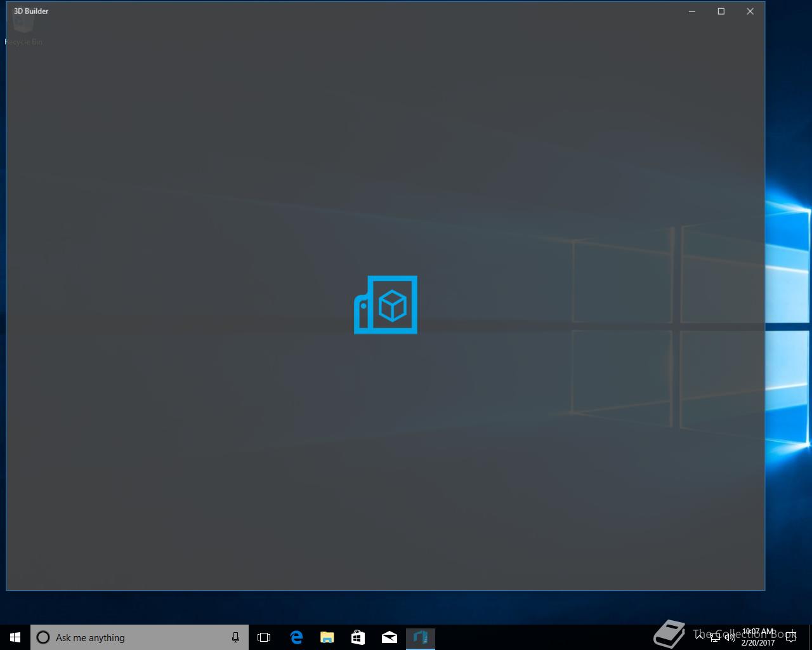The image size is (812, 650).
Task: Open the Windows Start menu
Action: click(x=15, y=637)
